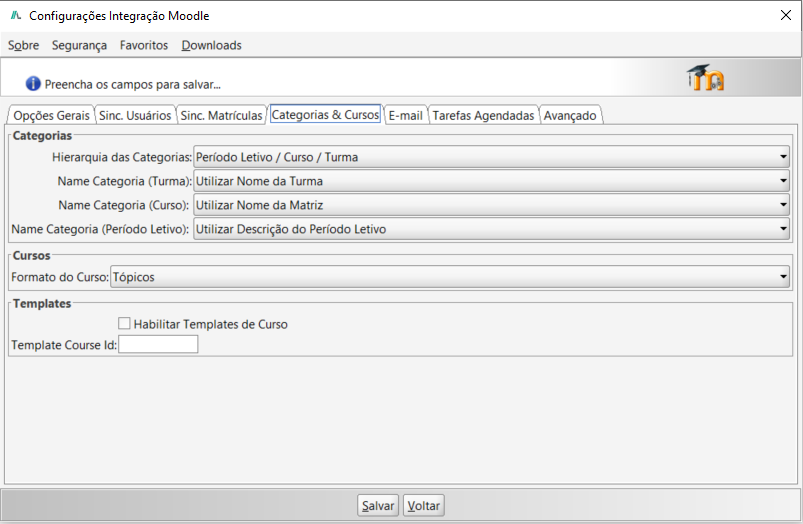Open Name Categoria (Curso) dropdown

tap(491, 205)
